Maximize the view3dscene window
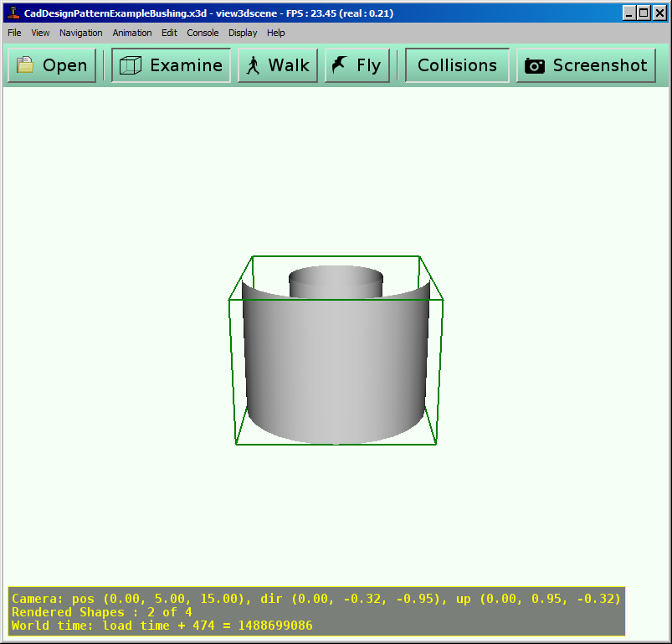The width and height of the screenshot is (672, 644). pyautogui.click(x=643, y=13)
